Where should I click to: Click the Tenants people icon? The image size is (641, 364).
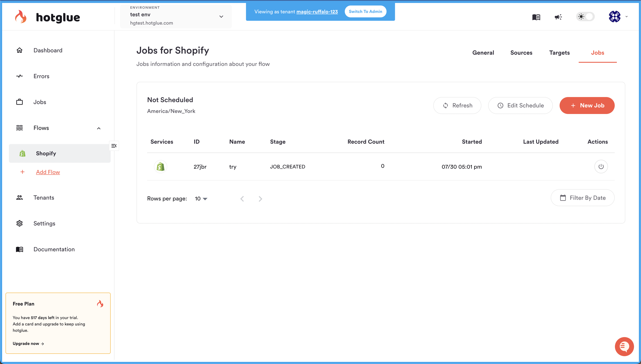click(20, 197)
